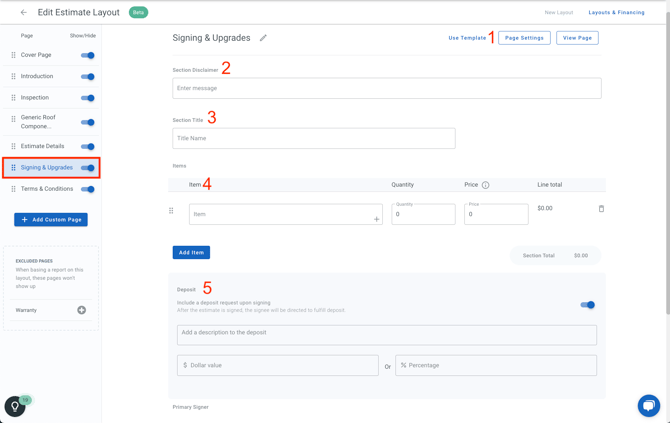Viewport: 670px width, 423px height.
Task: Open the chat support bubble
Action: click(x=648, y=405)
